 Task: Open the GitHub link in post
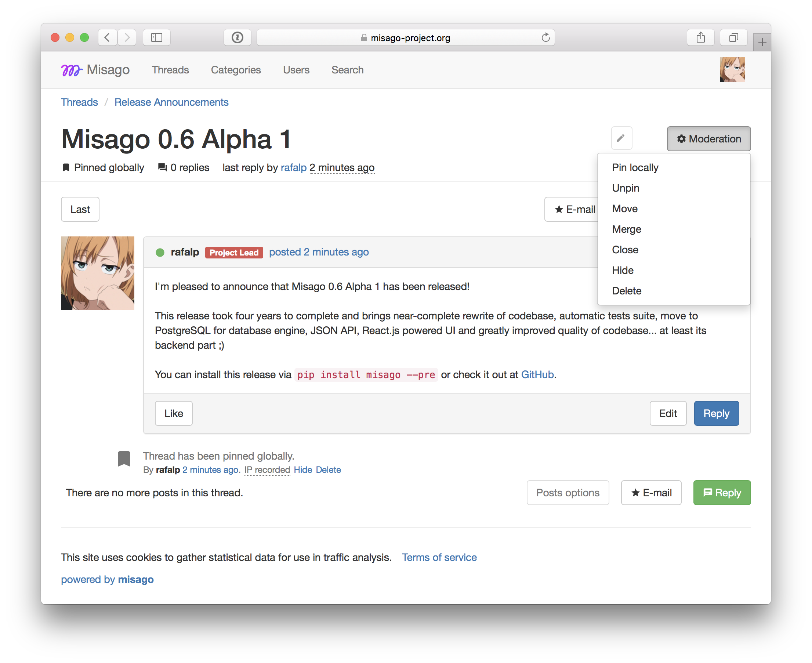point(537,375)
